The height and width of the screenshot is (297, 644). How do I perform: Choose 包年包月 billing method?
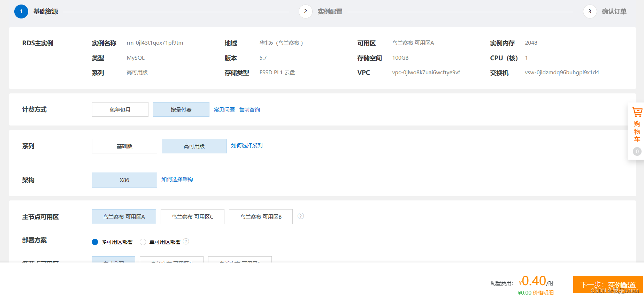tap(120, 109)
